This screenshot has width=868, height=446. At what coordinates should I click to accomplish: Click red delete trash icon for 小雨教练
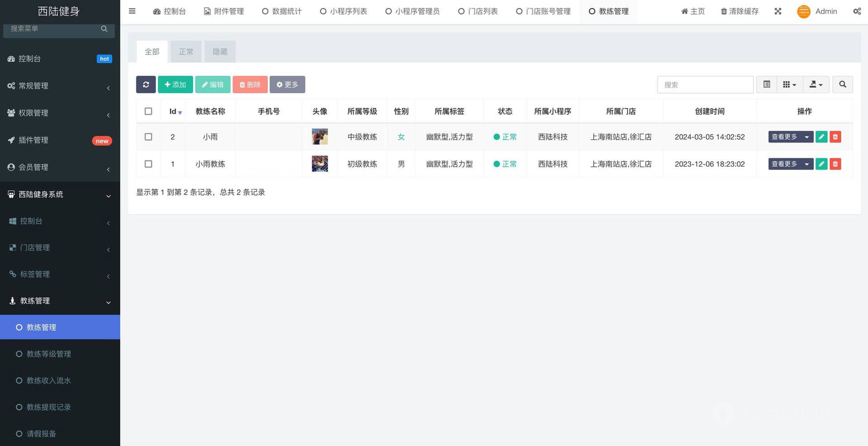(835, 164)
